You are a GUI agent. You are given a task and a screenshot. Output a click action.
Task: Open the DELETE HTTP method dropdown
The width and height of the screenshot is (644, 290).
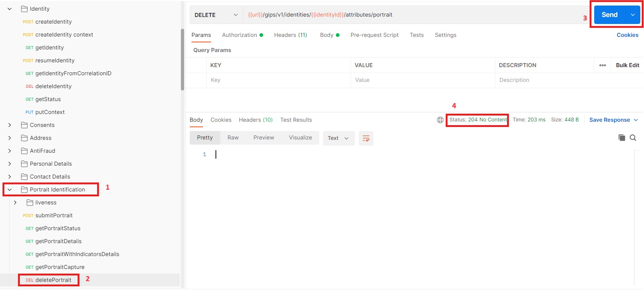pos(216,15)
